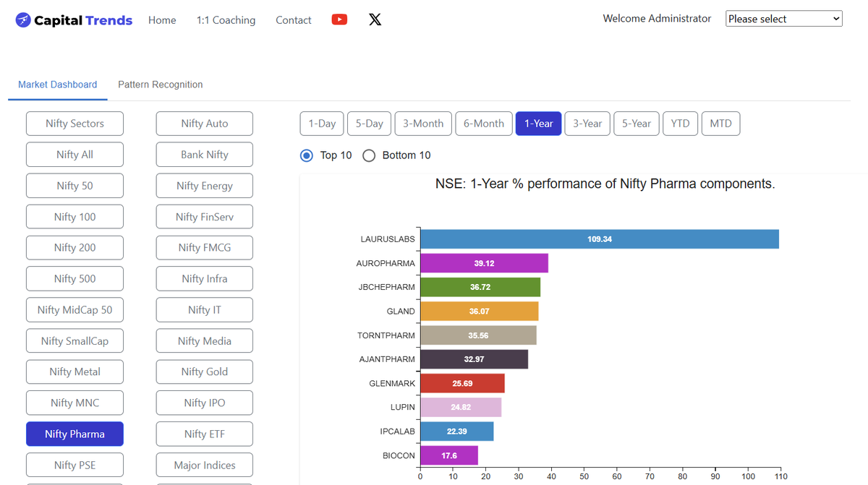Choose Nifty All button
Image resolution: width=868 pixels, height=485 pixels.
pos(75,155)
